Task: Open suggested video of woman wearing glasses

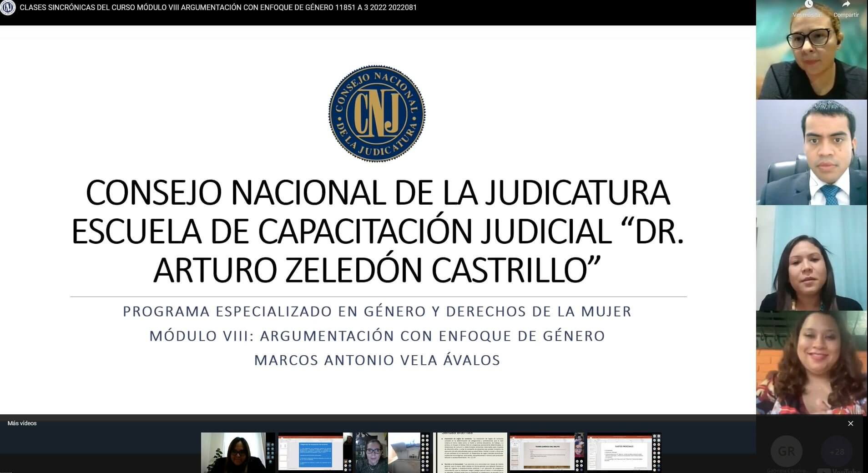Action: [x=393, y=453]
